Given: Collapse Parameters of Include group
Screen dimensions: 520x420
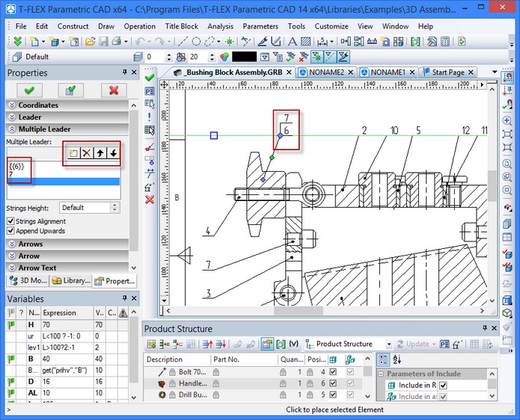Looking at the screenshot, I should [x=381, y=374].
